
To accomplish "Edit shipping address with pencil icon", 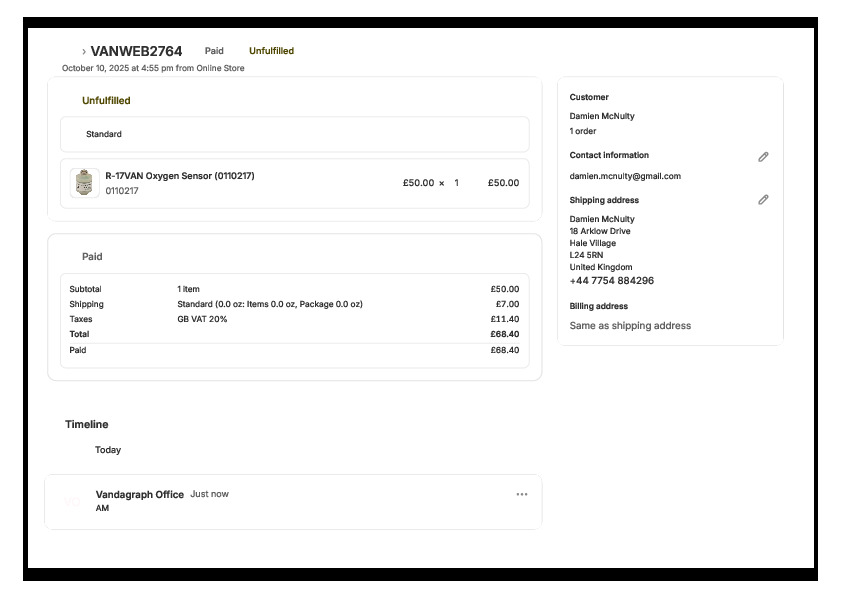I will 763,200.
